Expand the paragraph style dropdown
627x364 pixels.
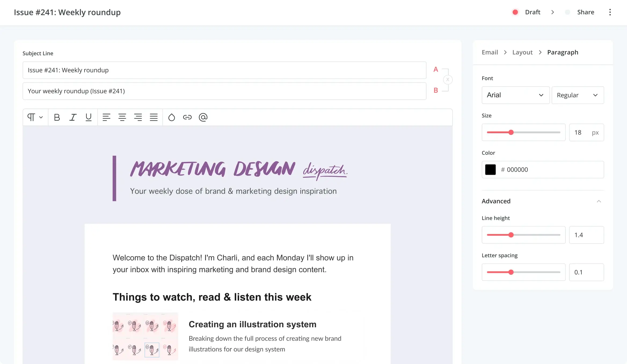[x=35, y=117]
